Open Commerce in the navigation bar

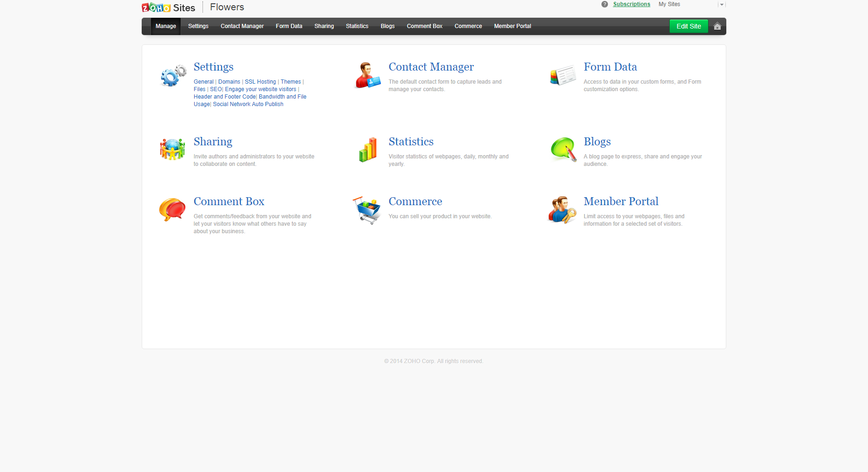[468, 26]
